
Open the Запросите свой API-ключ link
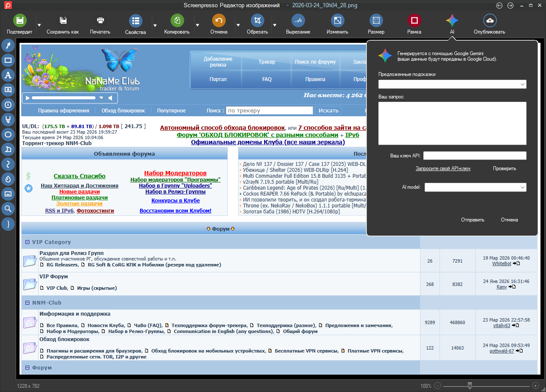[x=443, y=168]
